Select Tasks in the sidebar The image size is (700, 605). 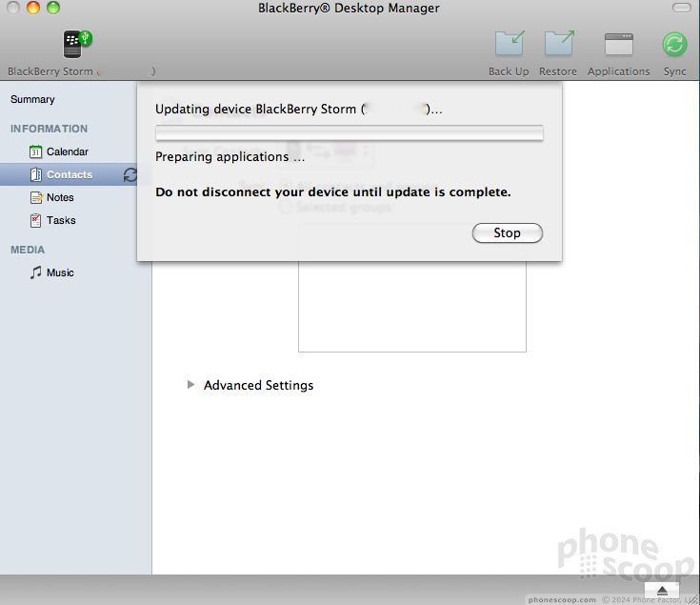tap(61, 220)
